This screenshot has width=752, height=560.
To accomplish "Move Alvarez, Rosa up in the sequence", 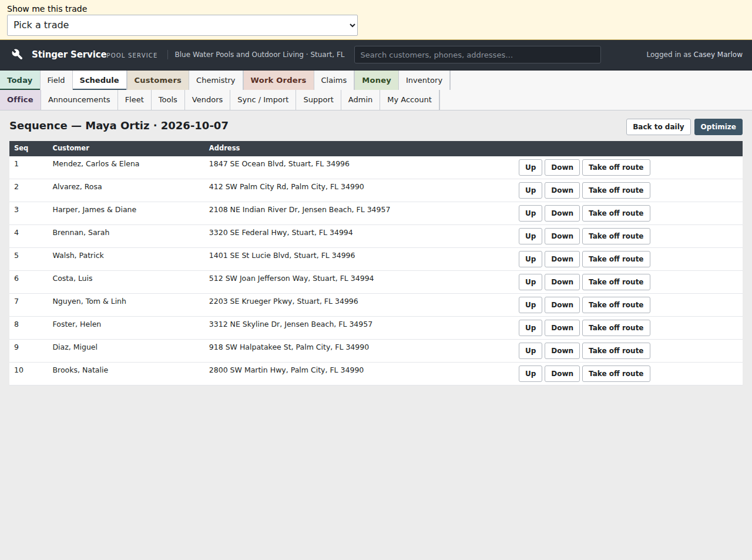I will [531, 190].
